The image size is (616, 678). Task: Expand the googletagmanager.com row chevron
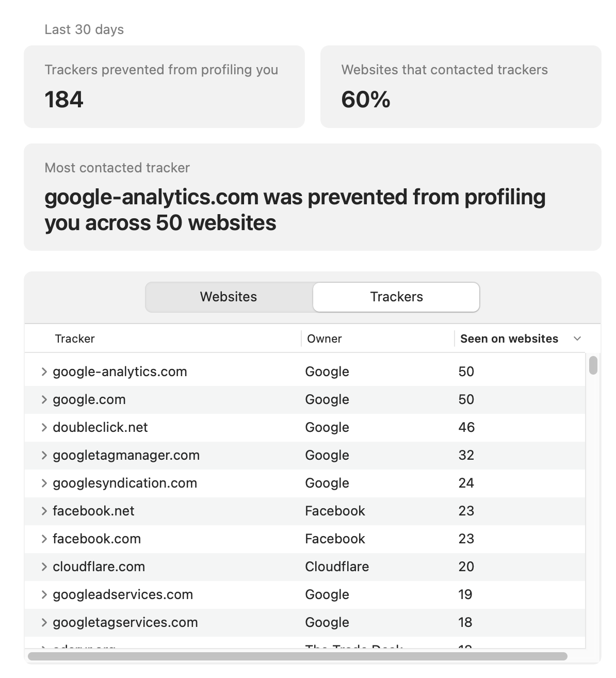pyautogui.click(x=44, y=455)
